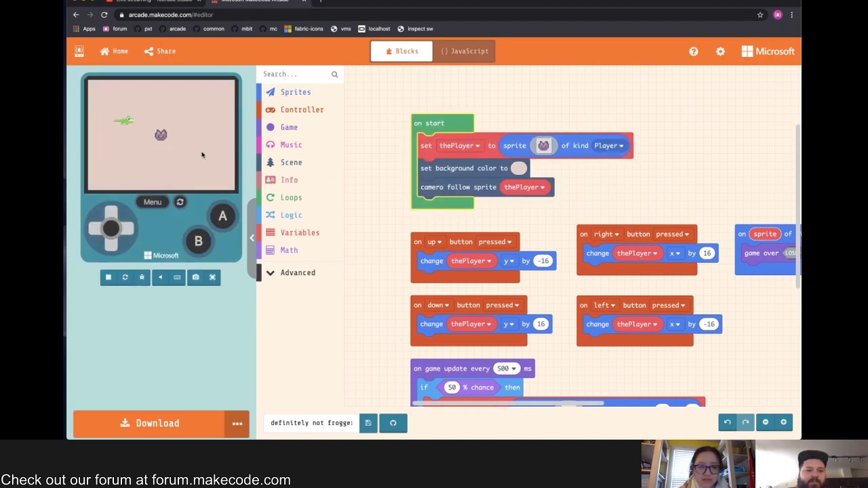Open the Math toolbox category
Image resolution: width=868 pixels, height=488 pixels.
point(289,251)
